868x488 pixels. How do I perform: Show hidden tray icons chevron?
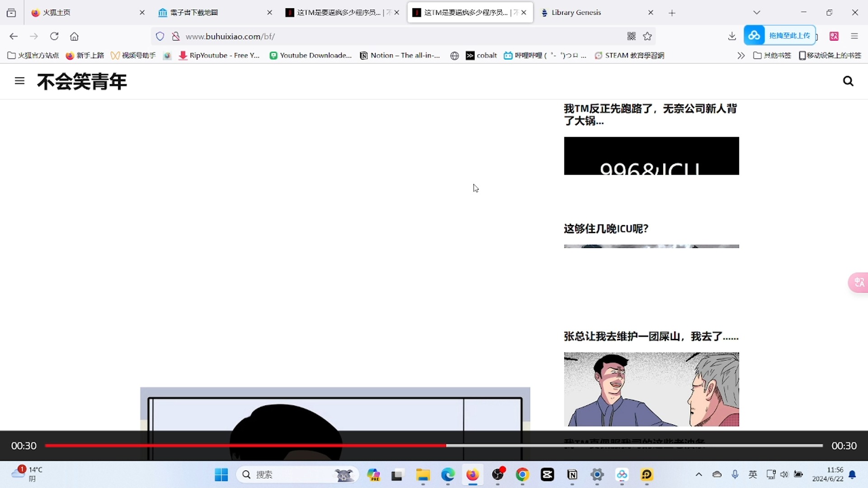pyautogui.click(x=698, y=474)
